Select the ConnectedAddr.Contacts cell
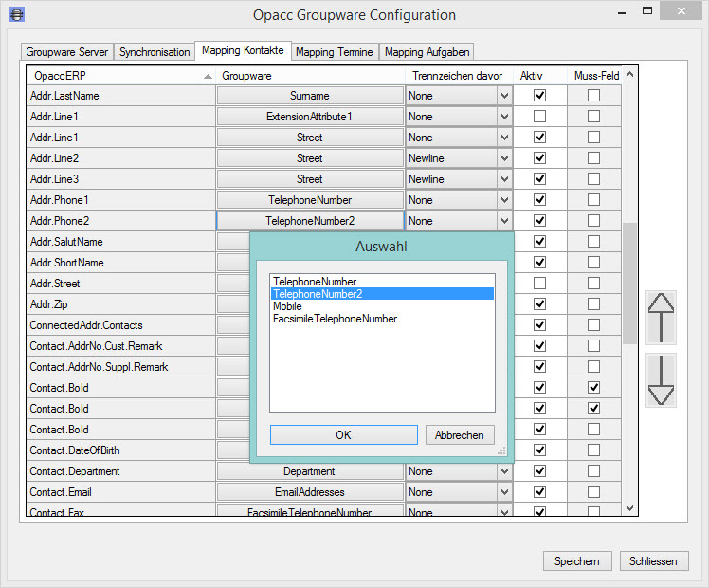The width and height of the screenshot is (709, 588). click(120, 324)
